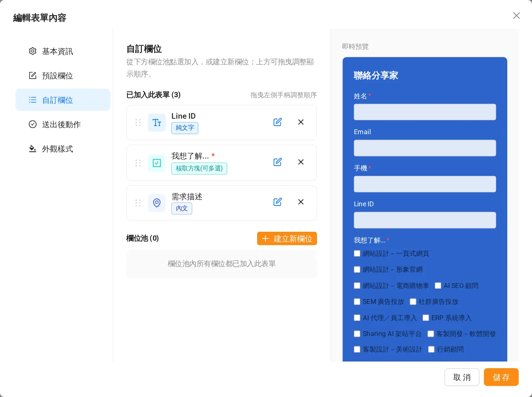Remove the Line ID field from form

[301, 122]
